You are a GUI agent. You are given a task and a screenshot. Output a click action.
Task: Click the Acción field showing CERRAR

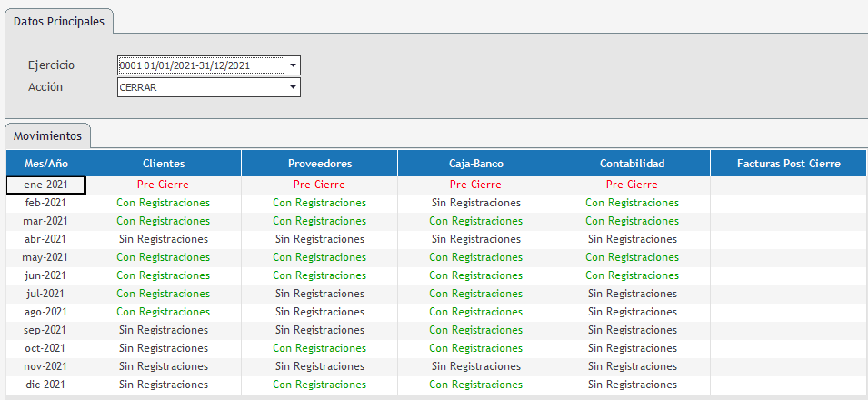[200, 87]
